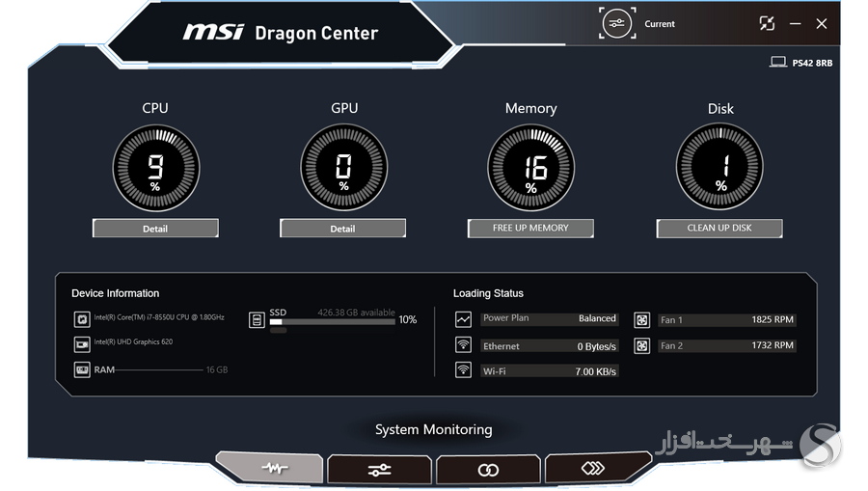Screen dimensions: 868x491
Task: Click the Wi-Fi 7.00 KB/s value
Action: click(595, 371)
